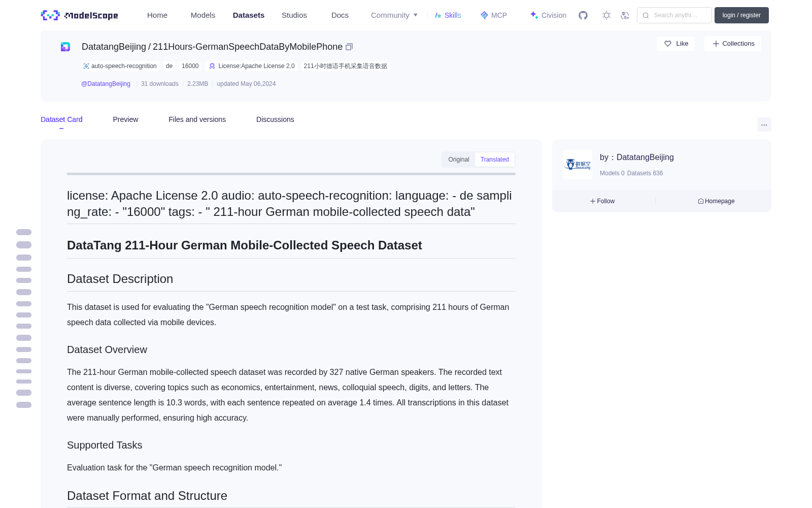The width and height of the screenshot is (812, 508).
Task: Click the search magnifier icon
Action: 646,15
